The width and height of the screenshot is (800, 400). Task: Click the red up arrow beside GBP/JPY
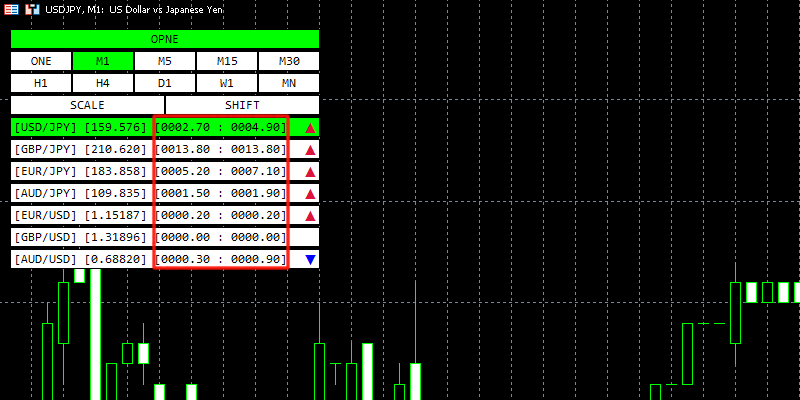tap(310, 150)
